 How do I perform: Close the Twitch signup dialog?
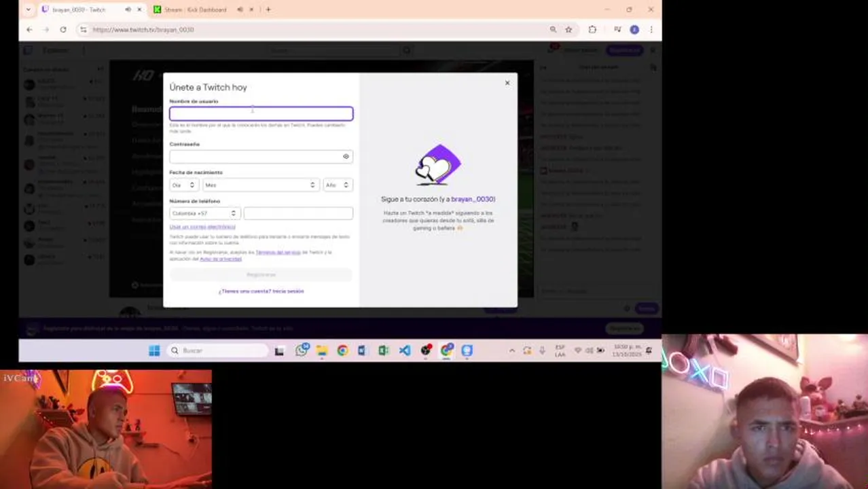[x=507, y=83]
